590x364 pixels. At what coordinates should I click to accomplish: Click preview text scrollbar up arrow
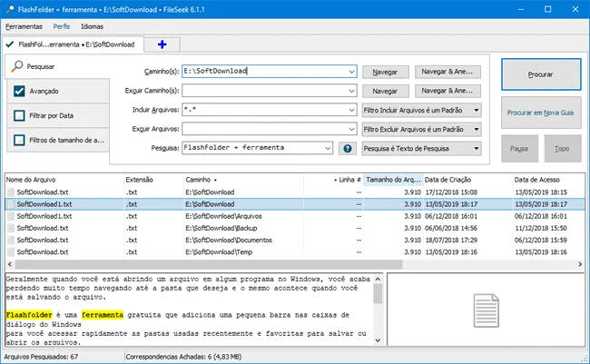tap(378, 279)
